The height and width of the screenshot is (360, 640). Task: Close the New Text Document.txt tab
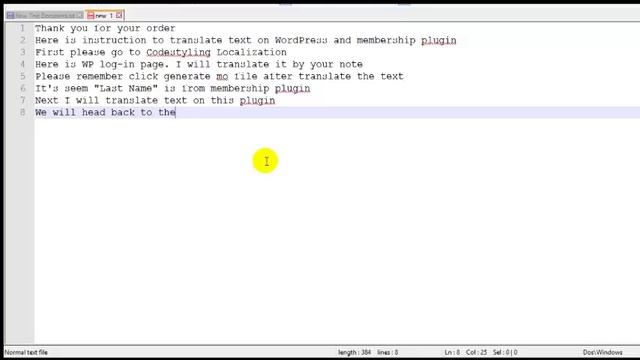80,16
